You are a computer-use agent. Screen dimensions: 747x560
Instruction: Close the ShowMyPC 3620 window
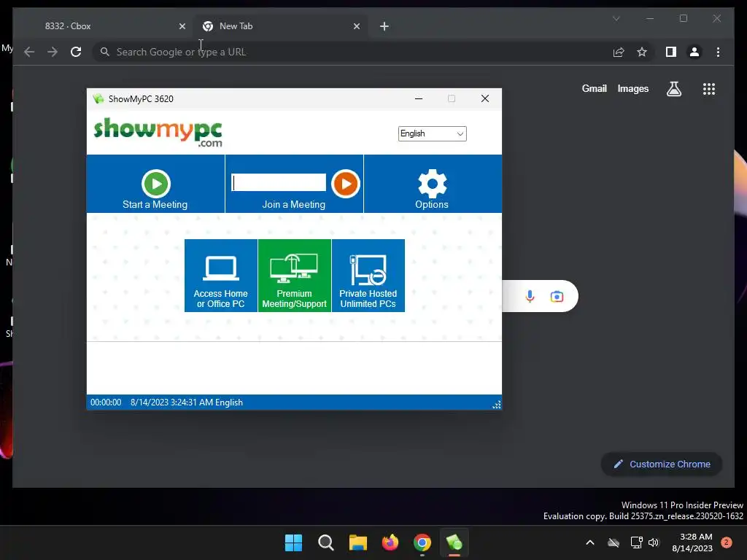click(x=485, y=98)
